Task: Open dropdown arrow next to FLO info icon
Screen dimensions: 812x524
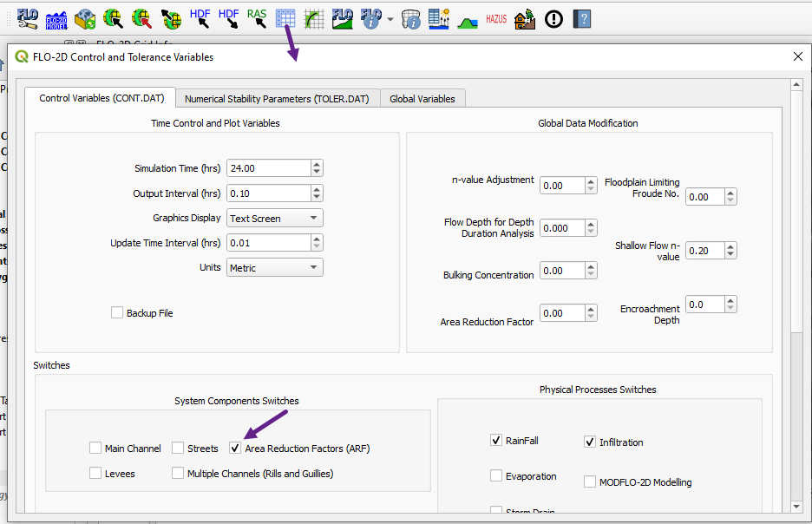Action: 390,18
